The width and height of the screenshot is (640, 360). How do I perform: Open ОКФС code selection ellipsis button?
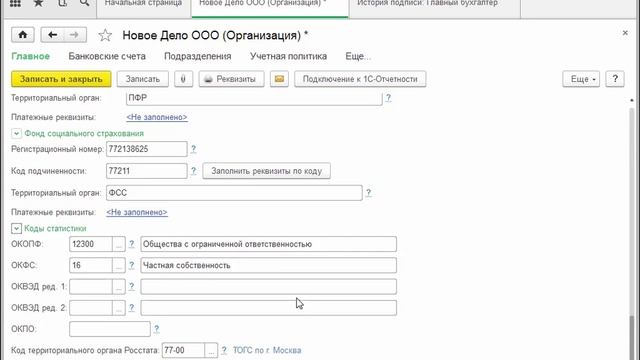(119, 265)
